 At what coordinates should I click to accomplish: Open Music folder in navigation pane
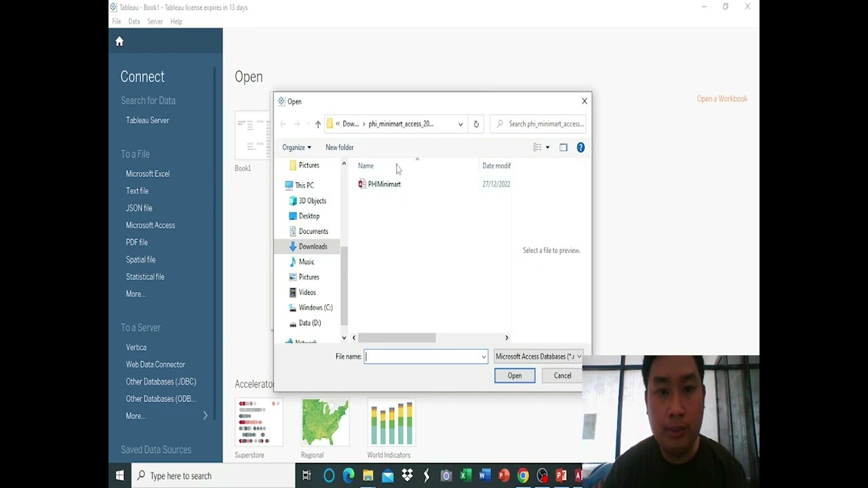(306, 262)
